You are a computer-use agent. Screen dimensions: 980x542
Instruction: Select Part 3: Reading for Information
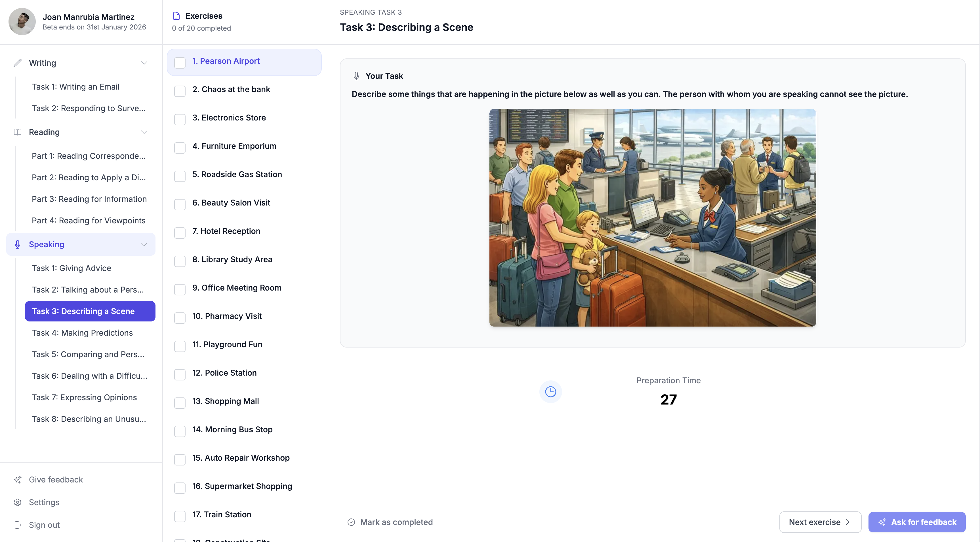(x=89, y=199)
